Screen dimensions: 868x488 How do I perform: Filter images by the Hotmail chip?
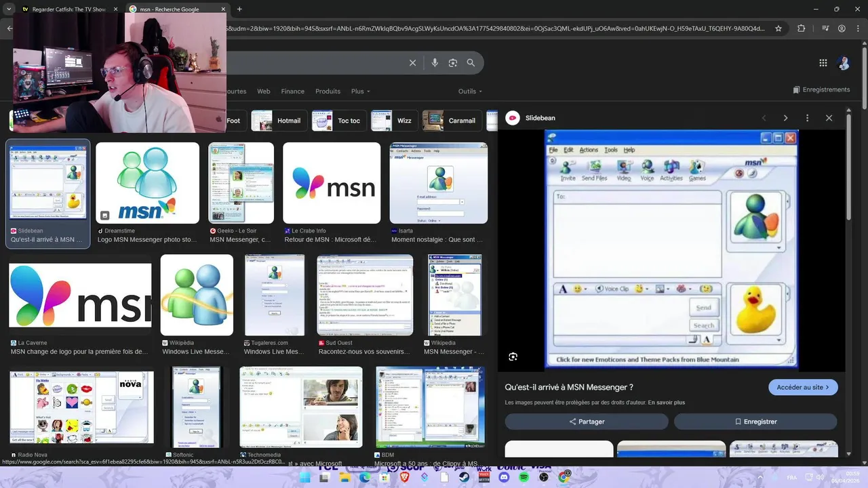coord(279,121)
